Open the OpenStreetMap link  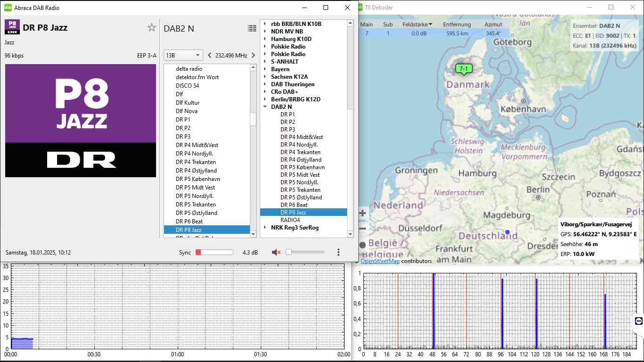click(380, 261)
